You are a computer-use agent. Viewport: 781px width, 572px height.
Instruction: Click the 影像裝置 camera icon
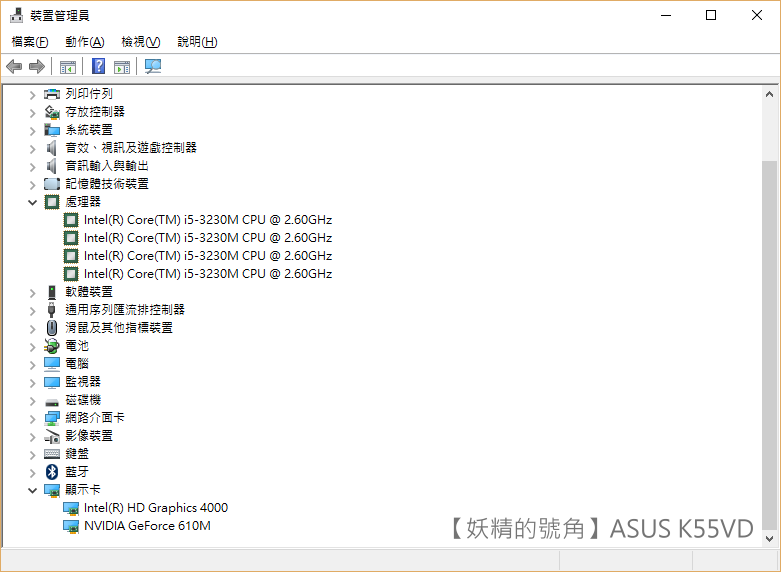pos(52,436)
